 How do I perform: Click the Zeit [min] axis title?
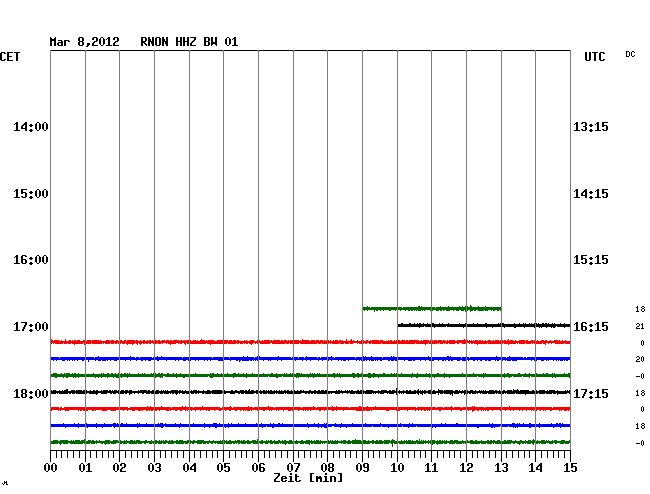(308, 478)
